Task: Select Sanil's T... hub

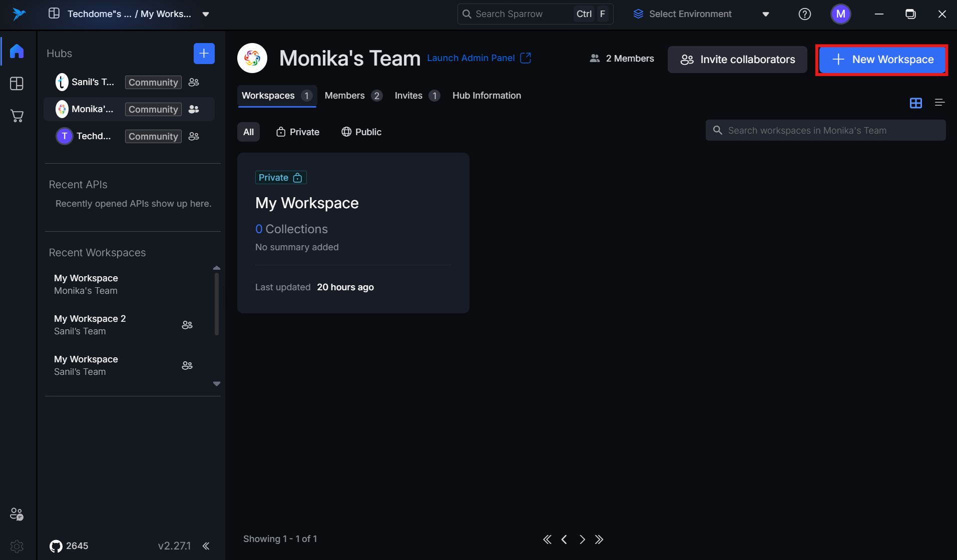Action: [129, 82]
